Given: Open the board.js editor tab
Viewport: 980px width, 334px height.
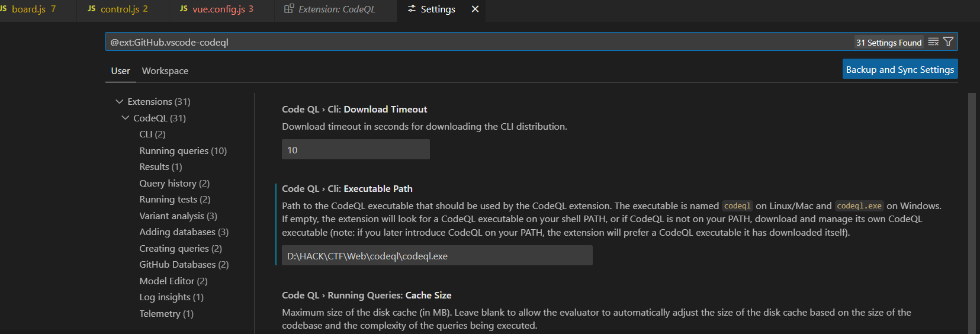Looking at the screenshot, I should click(x=28, y=9).
